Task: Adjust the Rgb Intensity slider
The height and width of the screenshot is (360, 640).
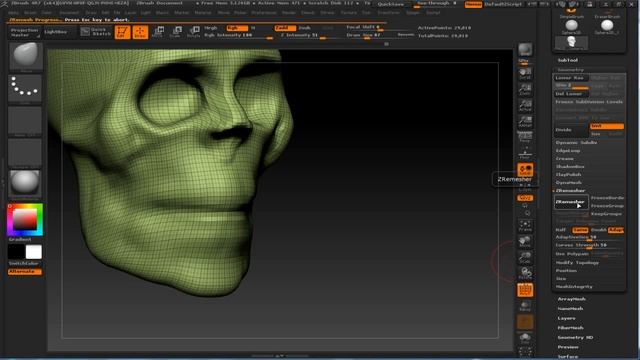Action: (238, 36)
